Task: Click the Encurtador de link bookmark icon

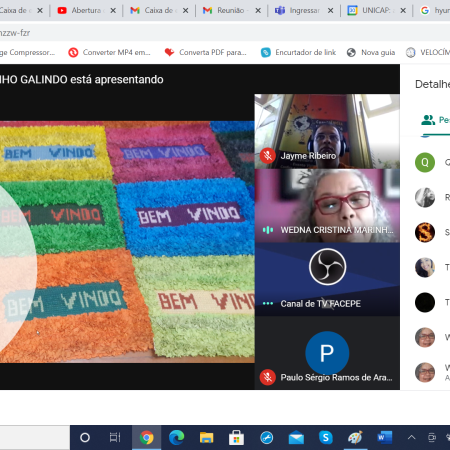Action: click(x=266, y=52)
